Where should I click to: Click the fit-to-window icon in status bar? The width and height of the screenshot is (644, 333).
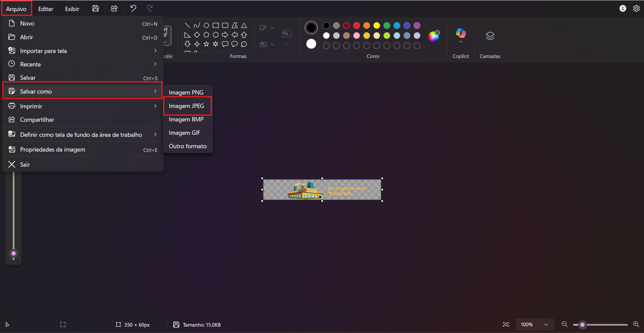pyautogui.click(x=506, y=324)
